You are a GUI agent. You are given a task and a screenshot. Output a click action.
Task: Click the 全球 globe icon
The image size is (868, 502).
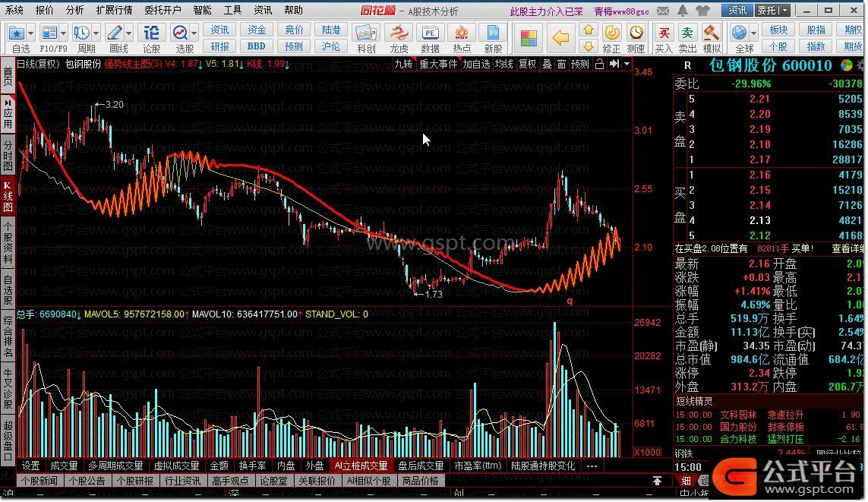pyautogui.click(x=739, y=33)
